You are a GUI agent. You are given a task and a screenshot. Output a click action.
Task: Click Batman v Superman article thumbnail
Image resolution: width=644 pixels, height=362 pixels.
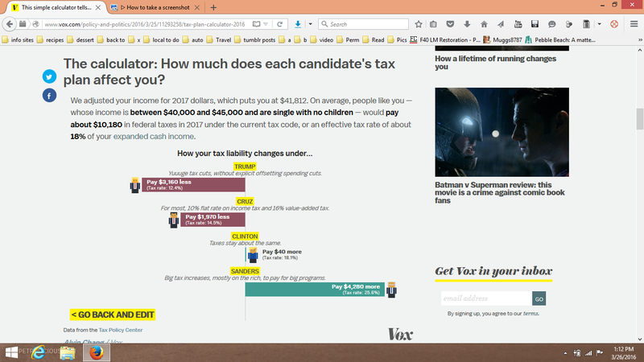pyautogui.click(x=502, y=132)
